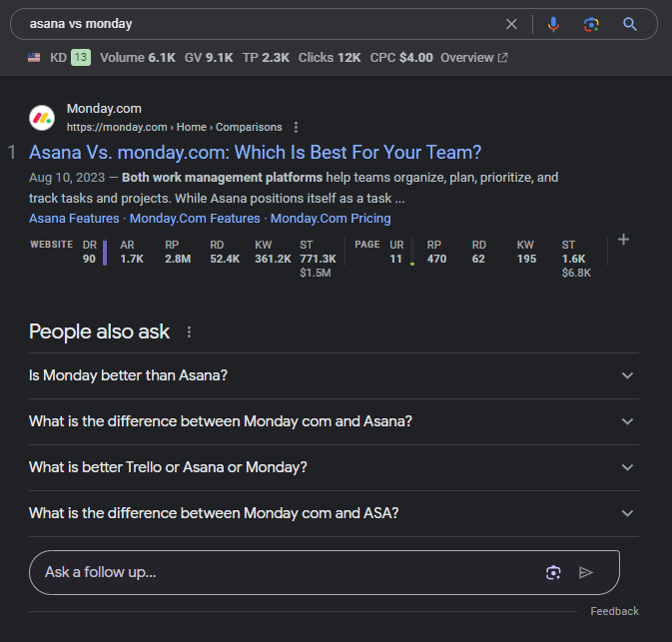Click the website ST 771.3K value
This screenshot has width=672, height=642.
click(318, 259)
